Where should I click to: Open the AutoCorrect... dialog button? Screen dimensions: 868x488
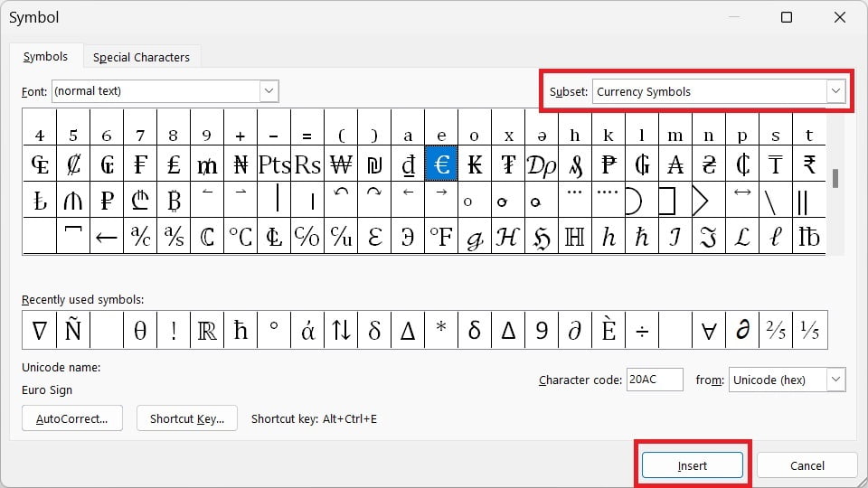pos(72,418)
